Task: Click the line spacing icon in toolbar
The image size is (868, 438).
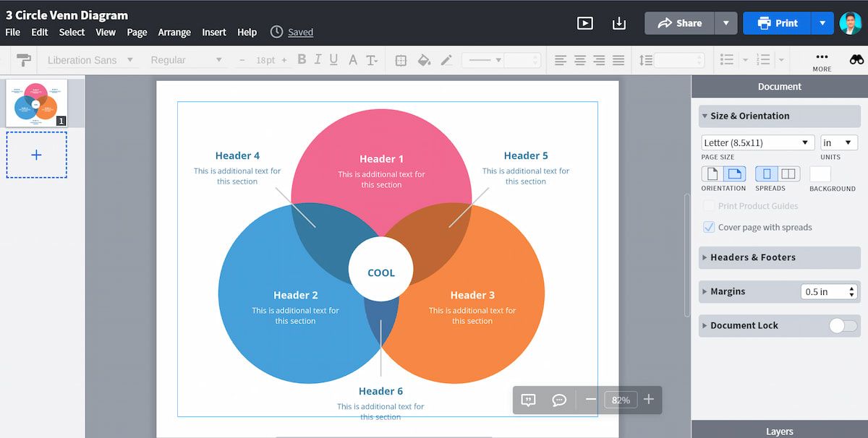Action: [644, 59]
